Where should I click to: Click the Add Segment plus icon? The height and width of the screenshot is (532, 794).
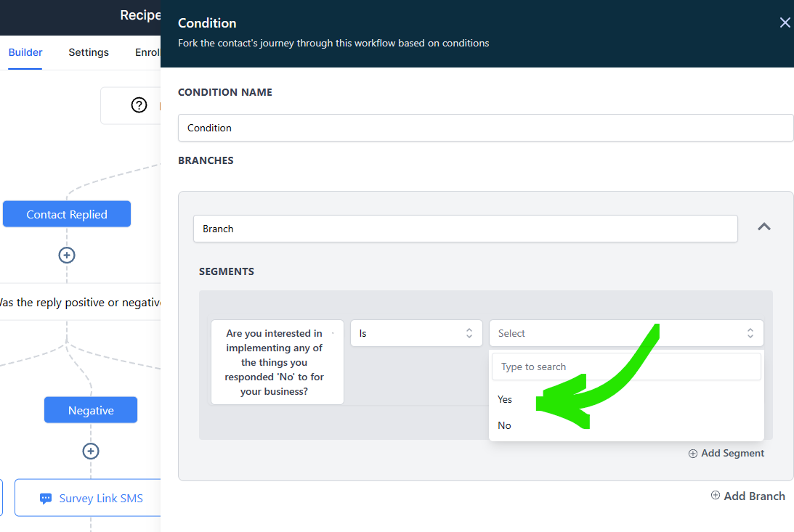tap(693, 453)
